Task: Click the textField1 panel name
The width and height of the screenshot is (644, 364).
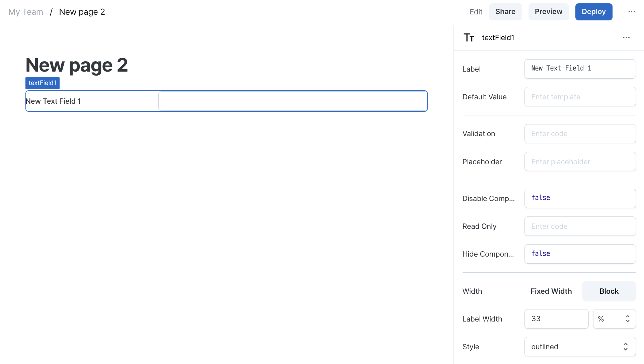Action: click(498, 38)
